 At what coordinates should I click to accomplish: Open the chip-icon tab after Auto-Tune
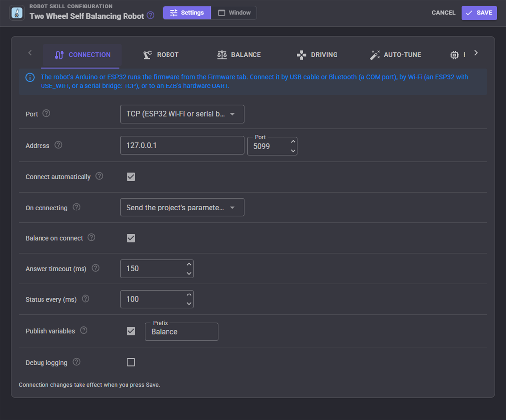(455, 55)
